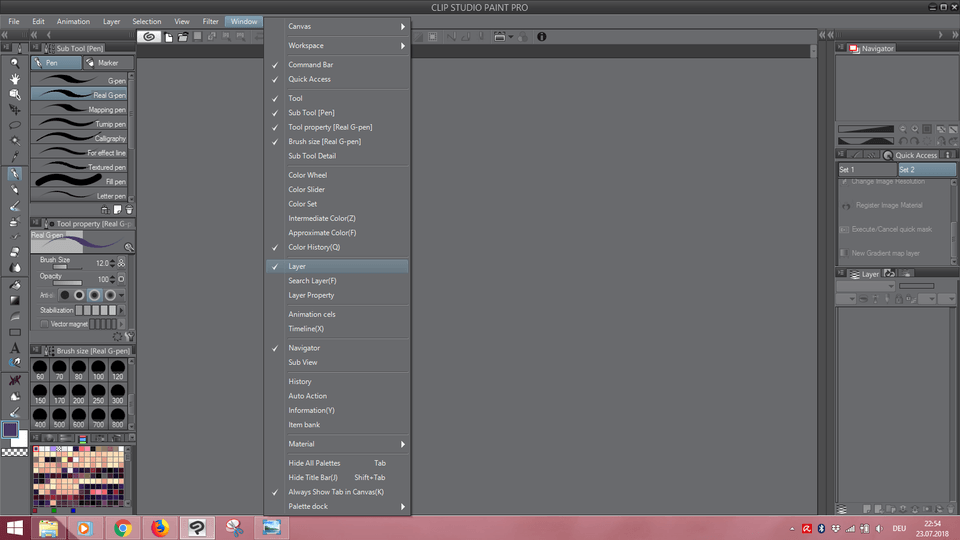Choose Hide All Palettes menu entry
The height and width of the screenshot is (540, 960).
(x=337, y=463)
